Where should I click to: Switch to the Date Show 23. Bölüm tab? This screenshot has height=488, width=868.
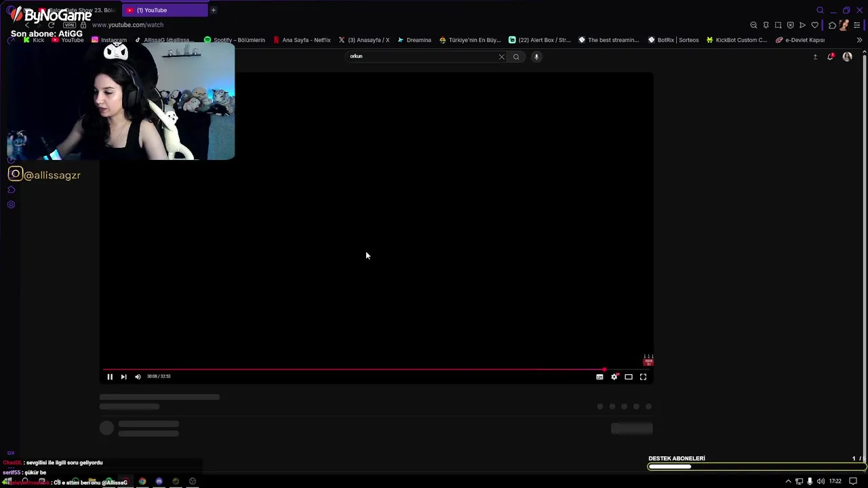(x=78, y=10)
